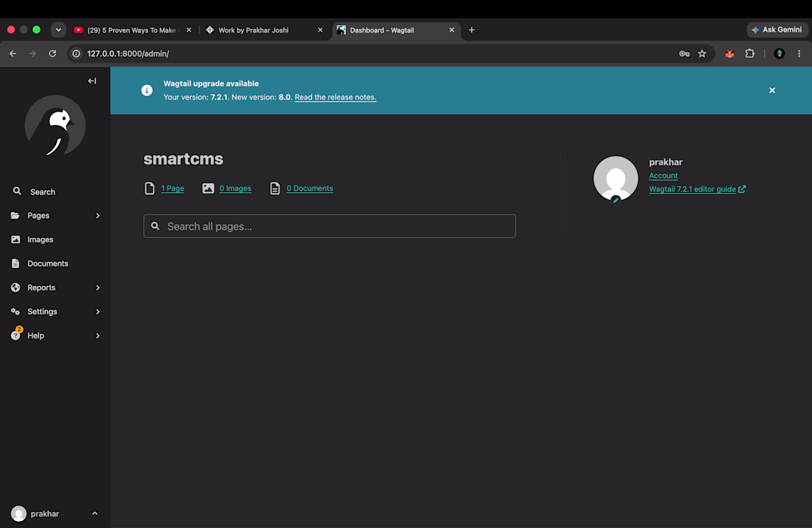Open the Extensions puzzle icon
The width and height of the screenshot is (812, 528).
coord(750,53)
